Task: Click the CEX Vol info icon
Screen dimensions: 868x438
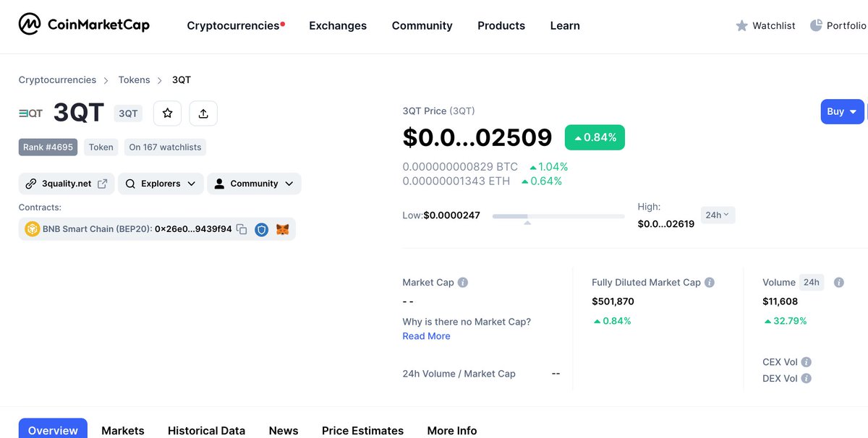Action: pyautogui.click(x=806, y=362)
